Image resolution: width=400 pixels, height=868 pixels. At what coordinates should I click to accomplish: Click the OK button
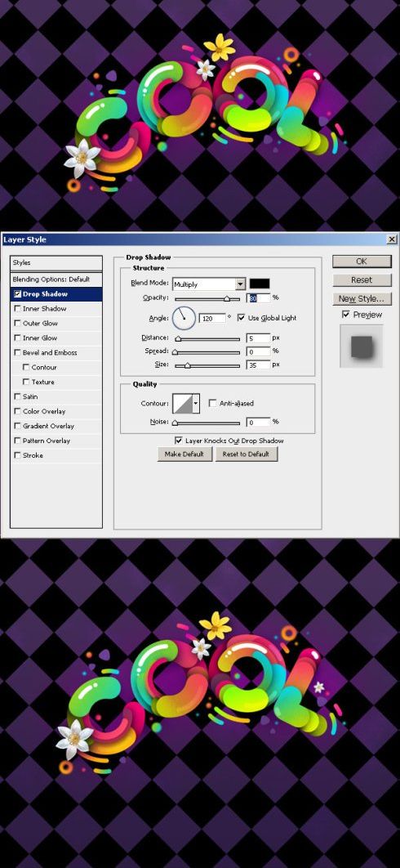coord(362,262)
